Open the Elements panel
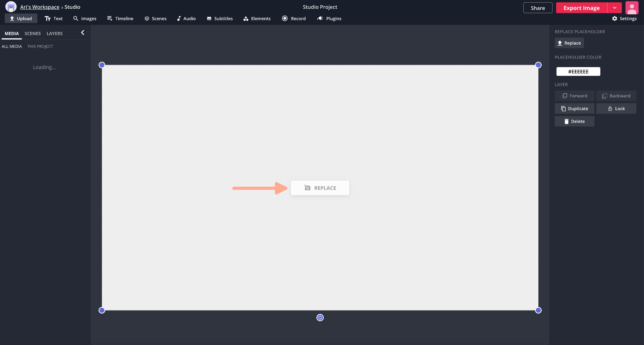This screenshot has width=644, height=345. [257, 18]
